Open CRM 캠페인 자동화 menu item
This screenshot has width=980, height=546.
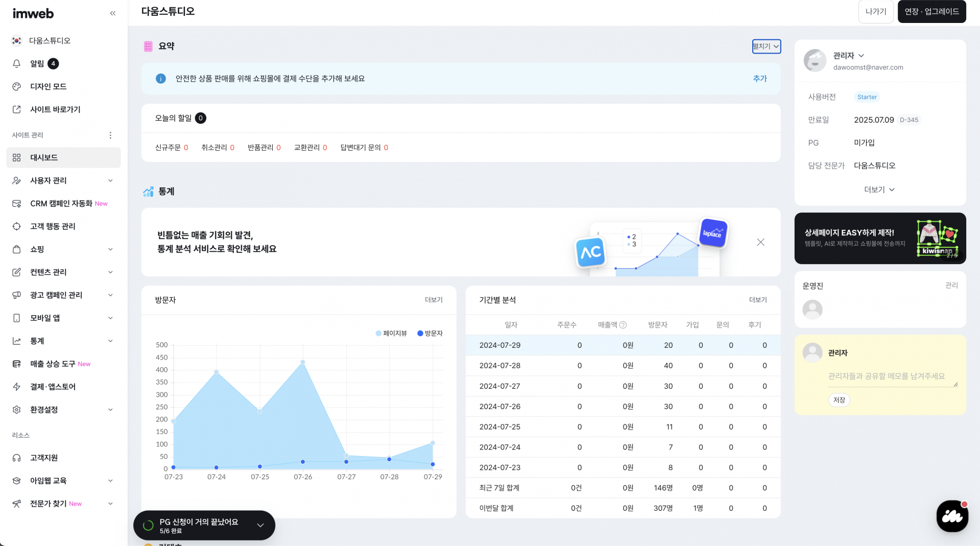pos(61,203)
